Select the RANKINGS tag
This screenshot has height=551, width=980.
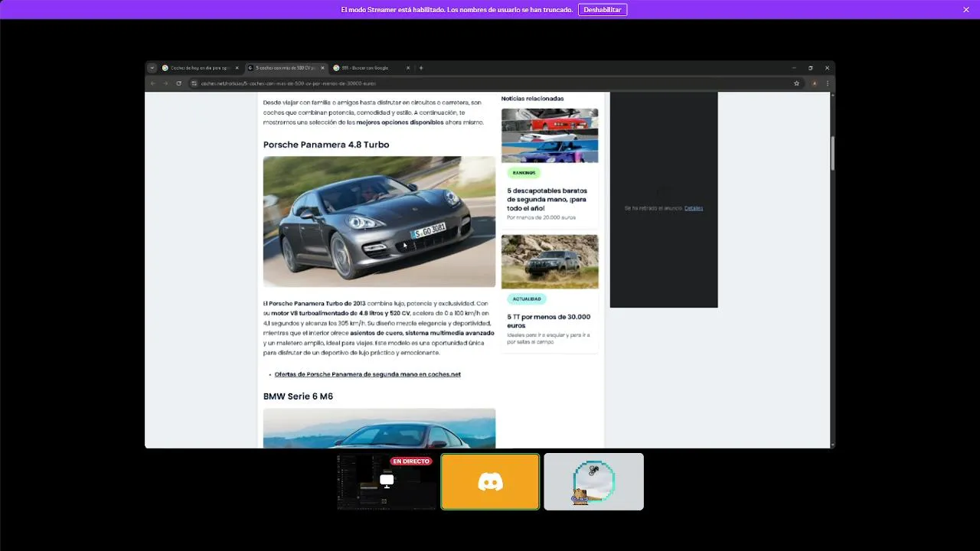pyautogui.click(x=524, y=173)
